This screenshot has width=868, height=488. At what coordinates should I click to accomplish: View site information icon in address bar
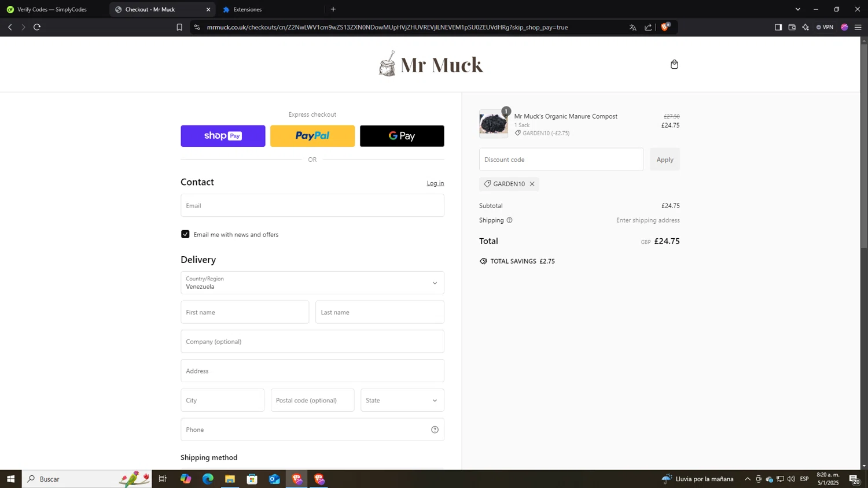[197, 27]
